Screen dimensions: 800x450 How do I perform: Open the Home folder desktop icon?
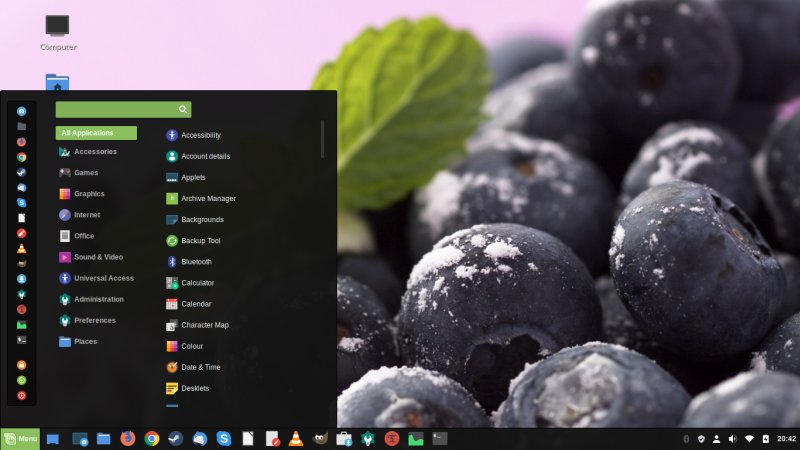[x=57, y=82]
